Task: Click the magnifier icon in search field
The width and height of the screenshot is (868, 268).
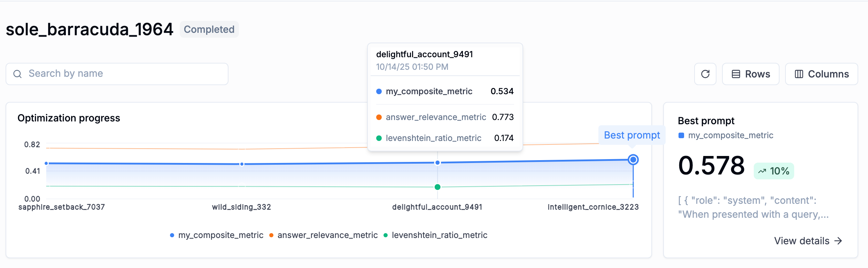Action: (x=17, y=74)
